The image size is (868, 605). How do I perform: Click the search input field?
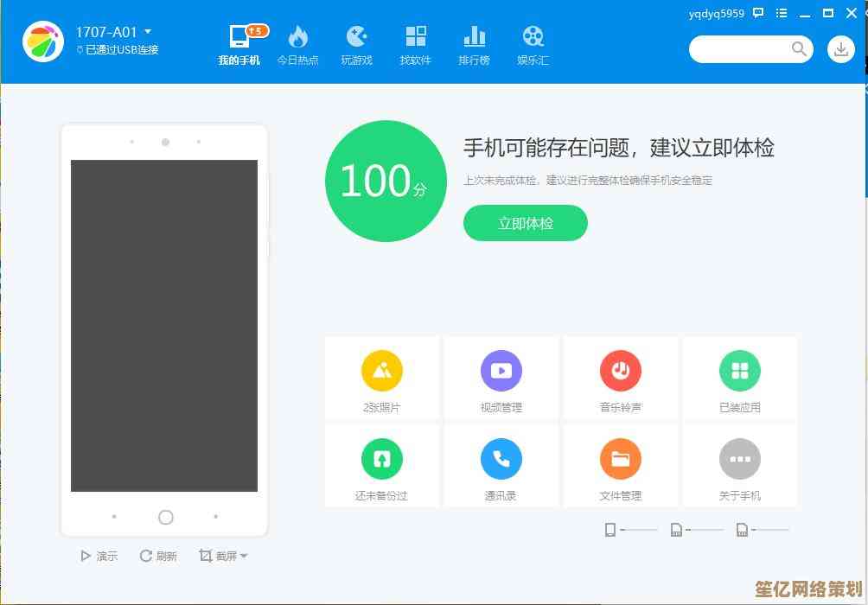745,49
